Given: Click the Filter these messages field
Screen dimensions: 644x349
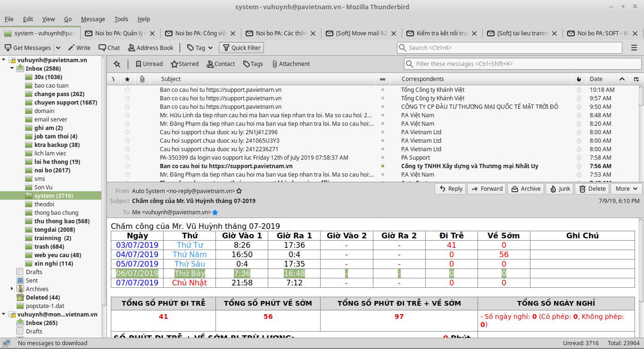Looking at the screenshot, I should click(x=522, y=64).
